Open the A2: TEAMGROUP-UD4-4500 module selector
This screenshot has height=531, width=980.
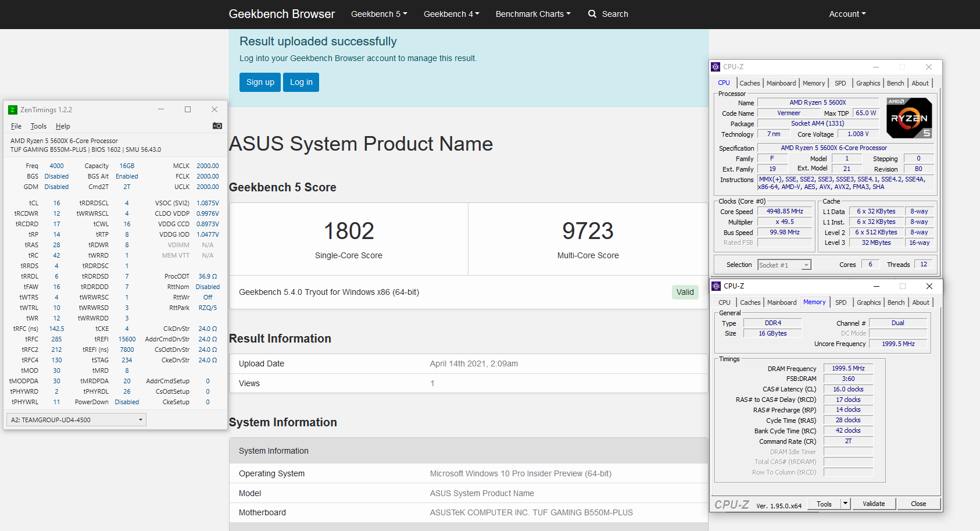click(x=76, y=420)
